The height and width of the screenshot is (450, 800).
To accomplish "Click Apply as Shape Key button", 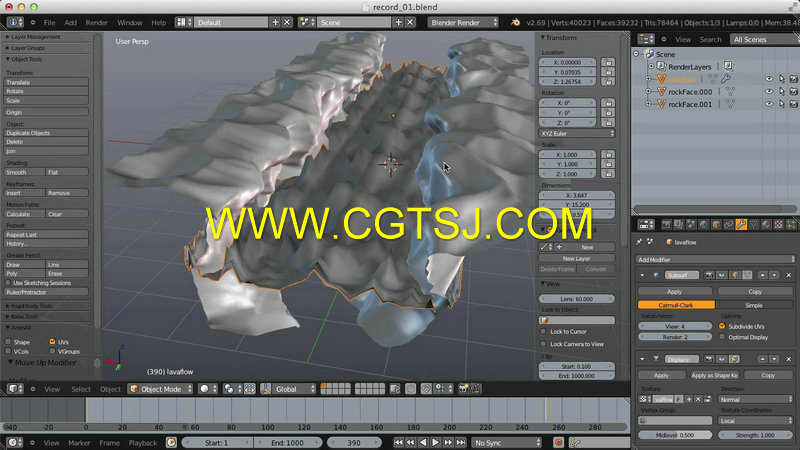I will [714, 376].
